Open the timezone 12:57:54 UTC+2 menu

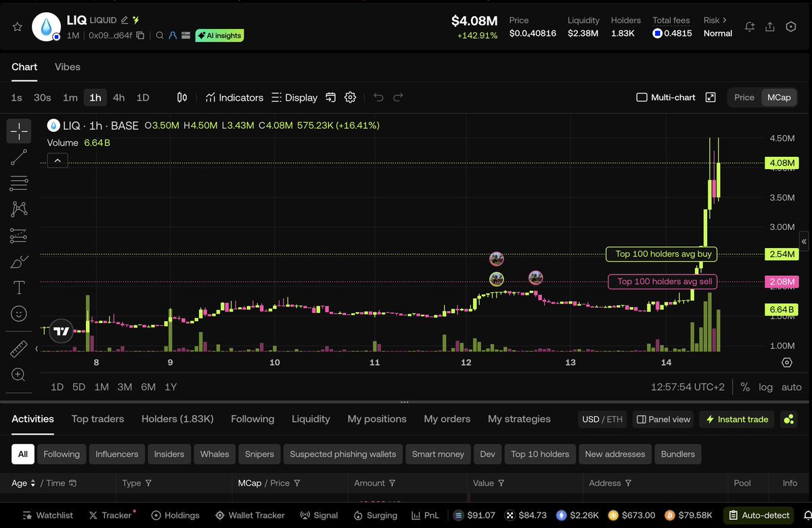coord(688,387)
